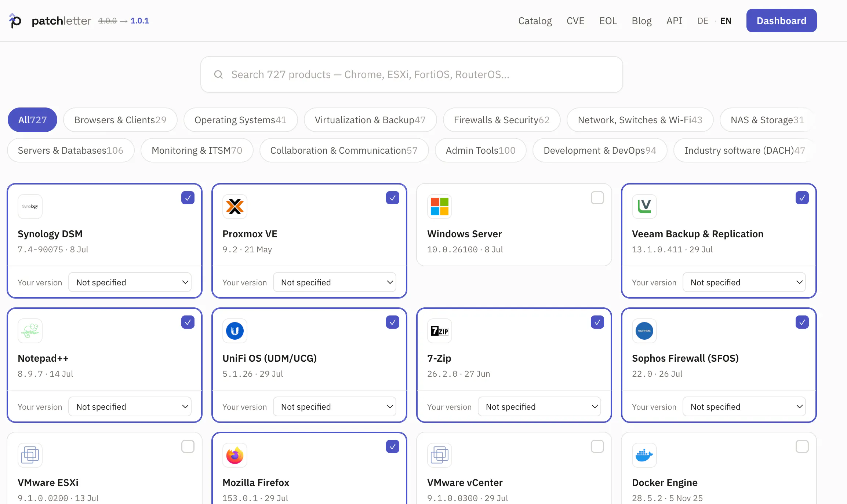Click the UniFi OS logo icon
847x504 pixels.
(235, 331)
